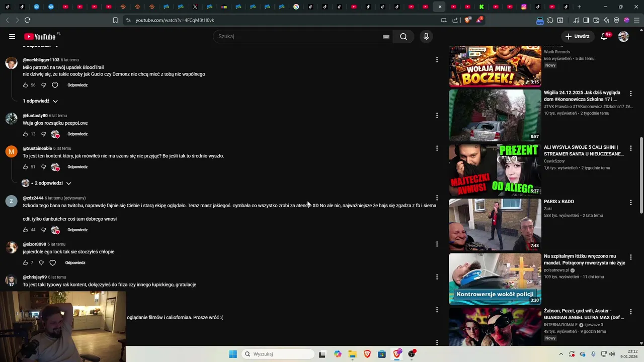Open options menu for @sizor8098 comment
644x362 pixels.
click(437, 244)
